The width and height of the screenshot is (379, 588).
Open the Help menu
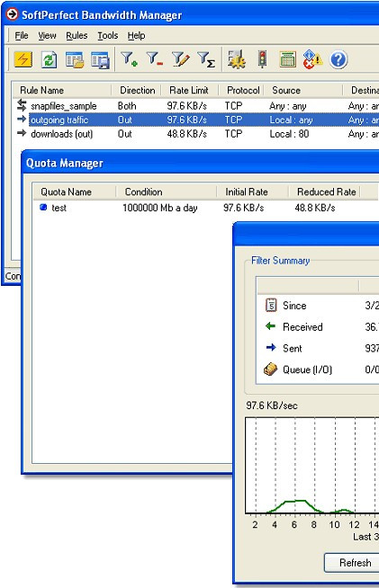tap(136, 36)
